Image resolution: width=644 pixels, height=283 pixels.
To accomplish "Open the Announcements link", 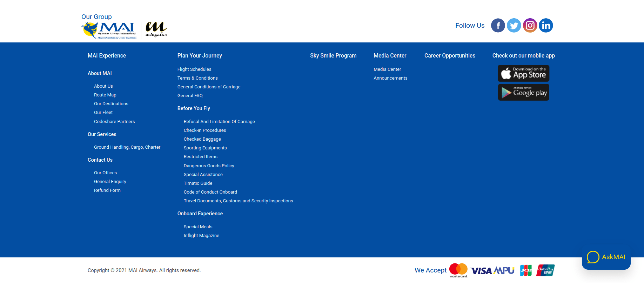I will [390, 78].
